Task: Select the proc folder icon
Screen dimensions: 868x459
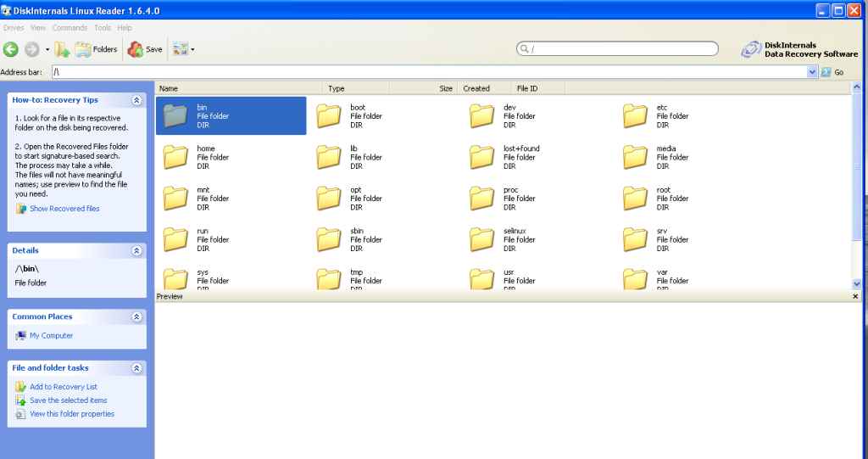Action: (482, 198)
